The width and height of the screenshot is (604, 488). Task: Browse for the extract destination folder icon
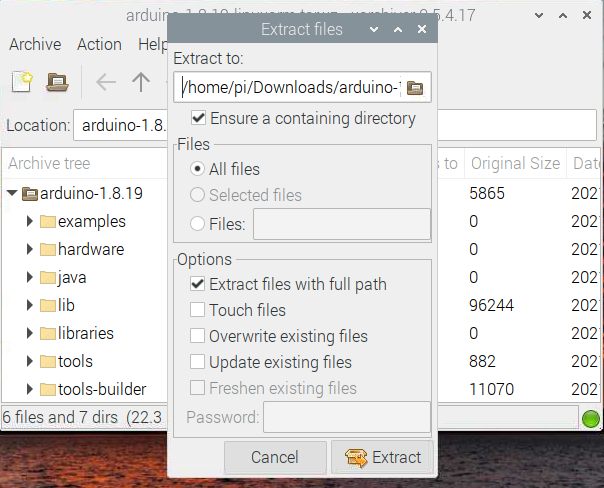(x=415, y=87)
